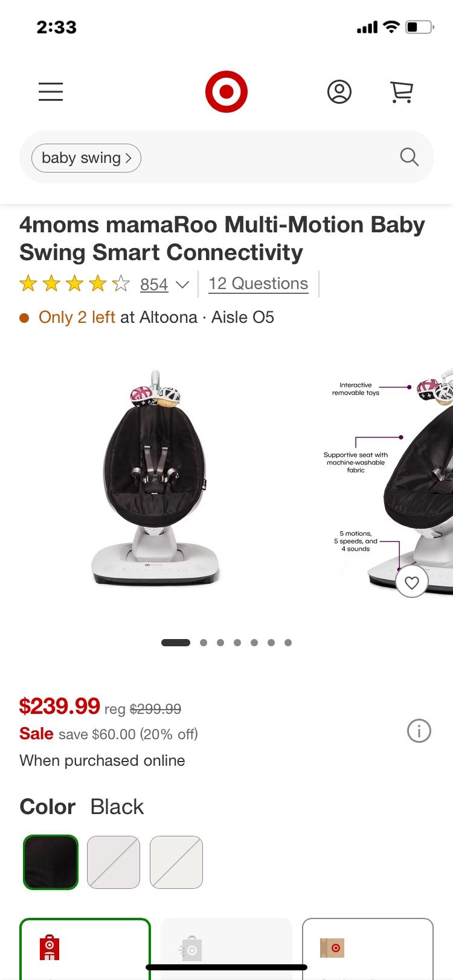Choose the same-day delivery bag option

pos(226,949)
